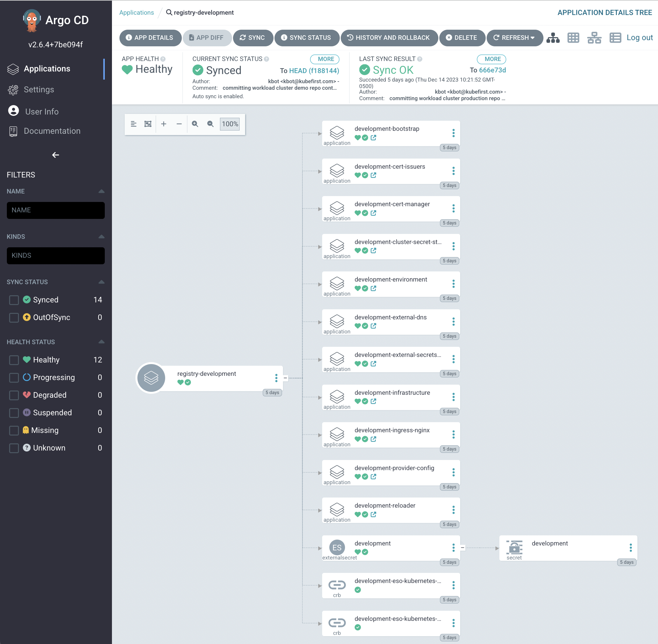
Task: Click the Refresh dropdown arrow
Action: [534, 37]
